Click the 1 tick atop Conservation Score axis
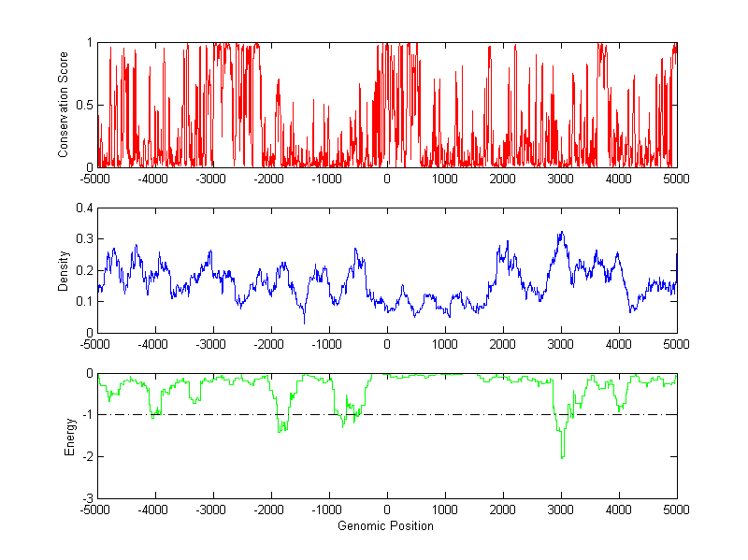This screenshot has width=748, height=560. tap(89, 43)
